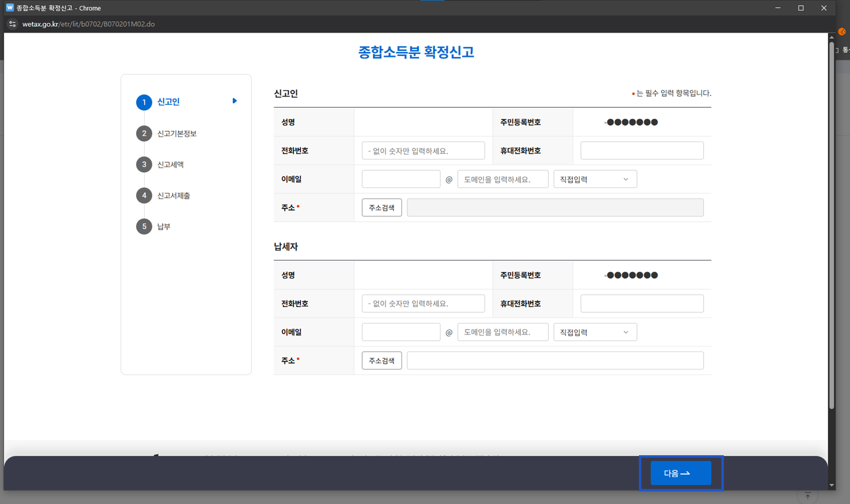Focus 납세자 휴대전화번호 input field

pyautogui.click(x=642, y=303)
